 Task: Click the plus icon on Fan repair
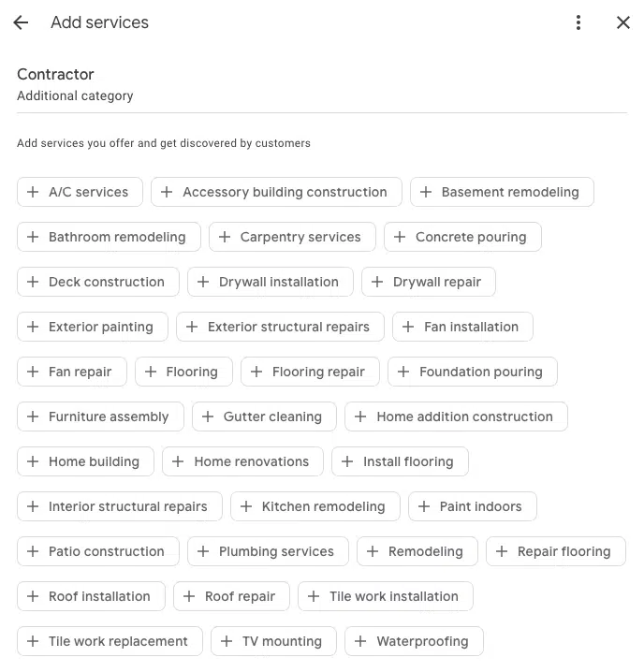click(33, 372)
